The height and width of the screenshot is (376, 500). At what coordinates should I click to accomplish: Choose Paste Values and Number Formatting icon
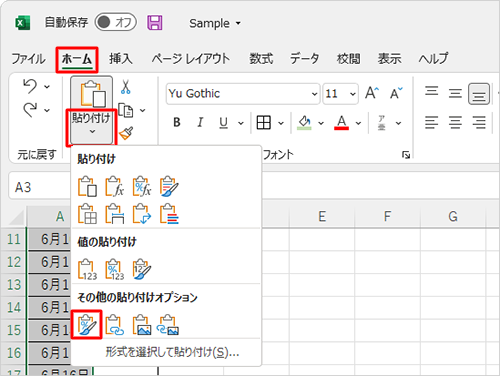point(115,269)
